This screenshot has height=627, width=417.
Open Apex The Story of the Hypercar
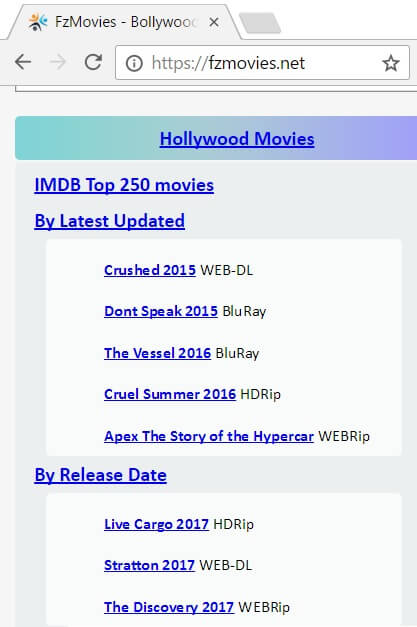coord(209,436)
